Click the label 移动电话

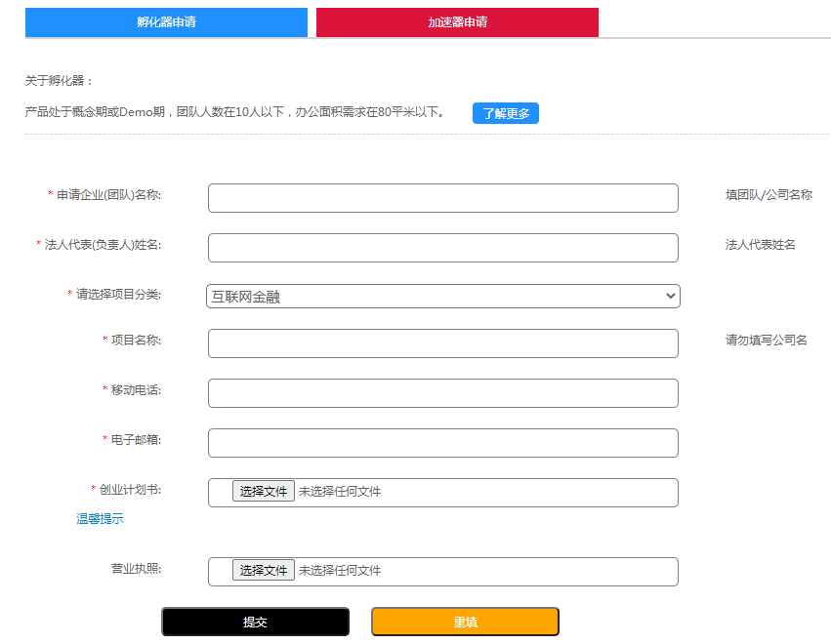tap(136, 389)
